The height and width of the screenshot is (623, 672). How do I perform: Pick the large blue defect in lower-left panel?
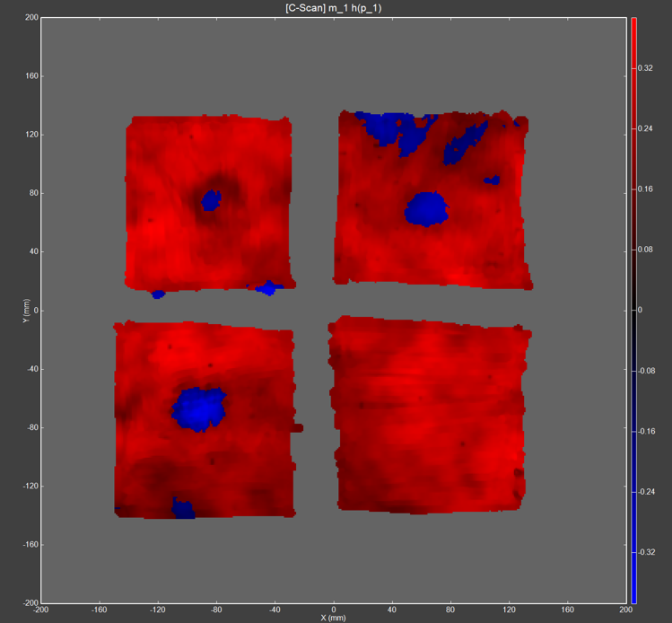coord(199,408)
